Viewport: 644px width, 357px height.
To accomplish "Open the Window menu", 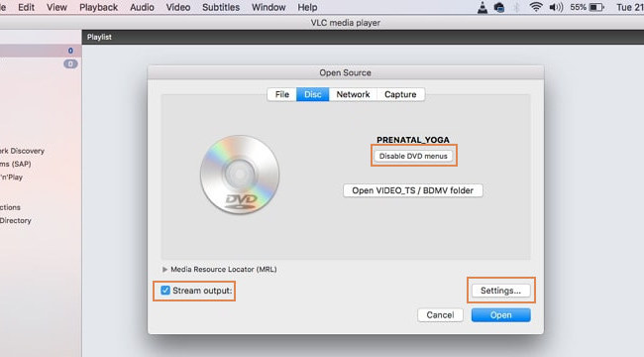I will click(268, 7).
